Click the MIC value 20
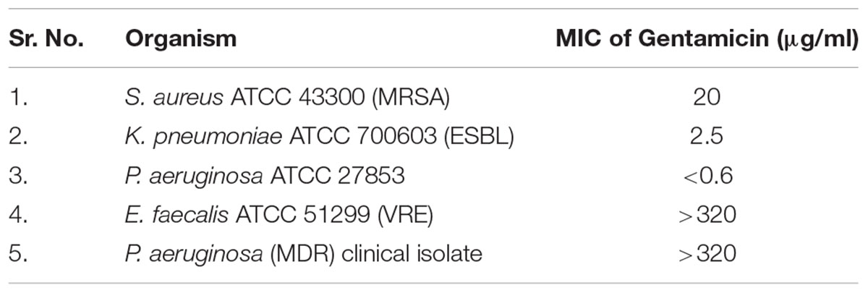The width and height of the screenshot is (868, 293). [x=706, y=98]
